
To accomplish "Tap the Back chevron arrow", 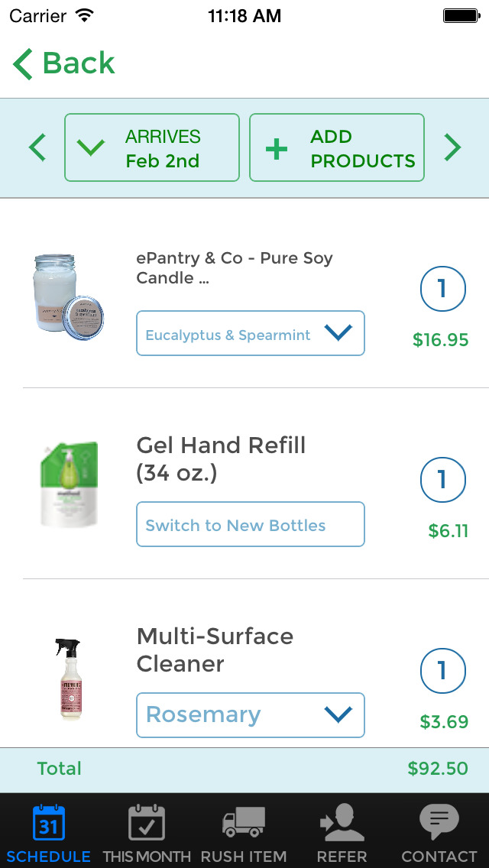I will pos(23,64).
